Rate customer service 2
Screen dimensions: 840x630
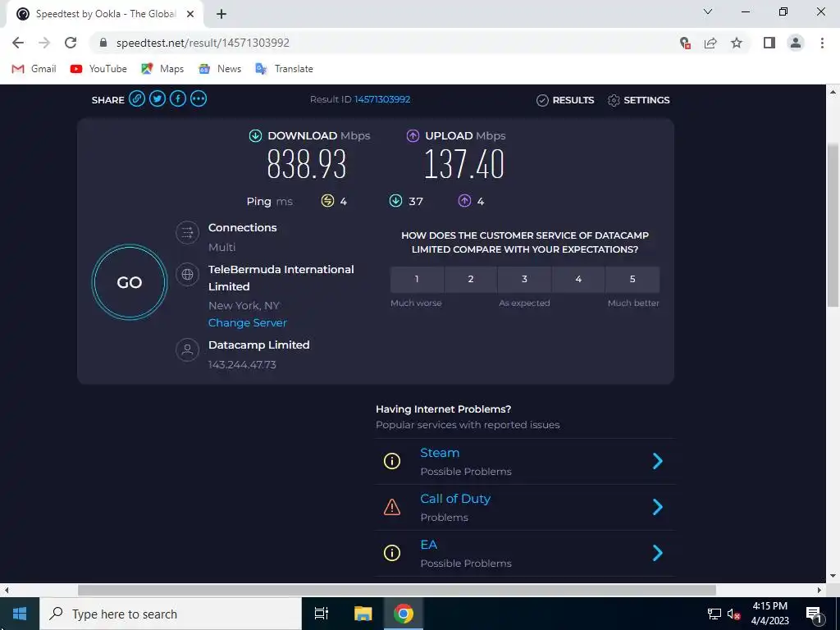[x=471, y=279]
